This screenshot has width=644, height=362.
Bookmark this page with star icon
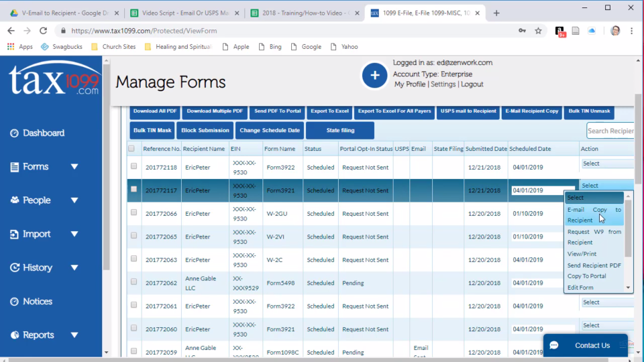[x=538, y=31]
